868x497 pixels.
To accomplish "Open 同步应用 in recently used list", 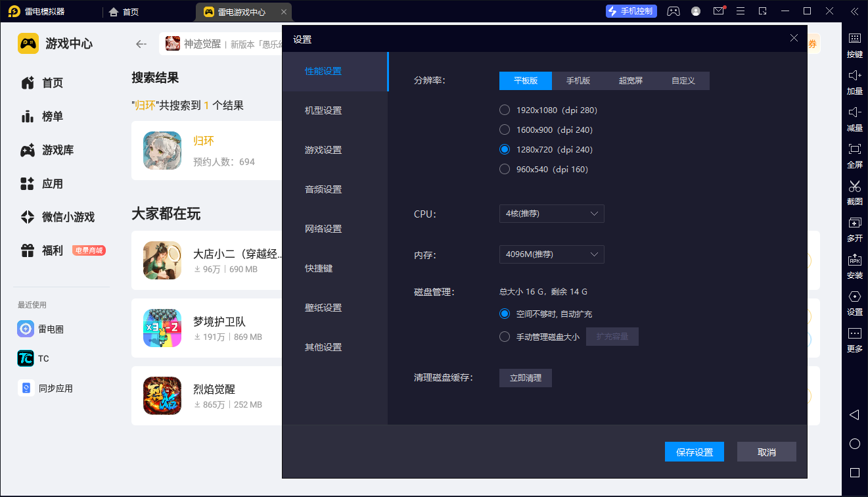I will [x=45, y=389].
